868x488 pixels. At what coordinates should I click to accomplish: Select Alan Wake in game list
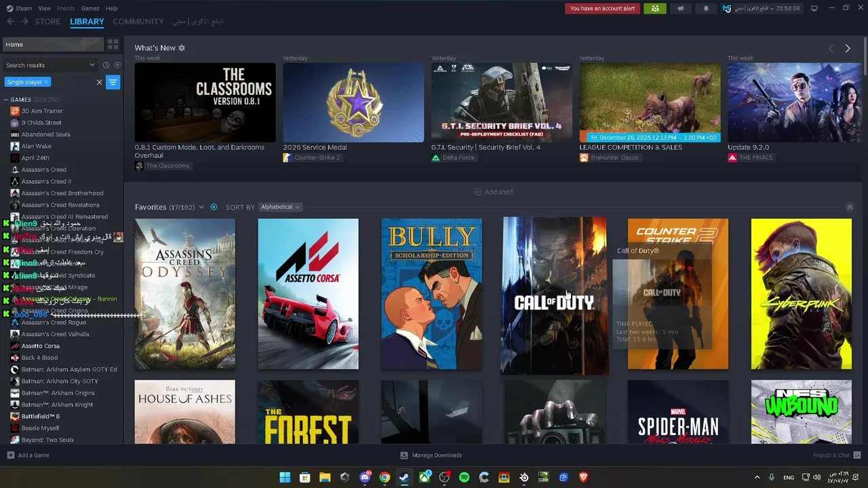pos(36,146)
